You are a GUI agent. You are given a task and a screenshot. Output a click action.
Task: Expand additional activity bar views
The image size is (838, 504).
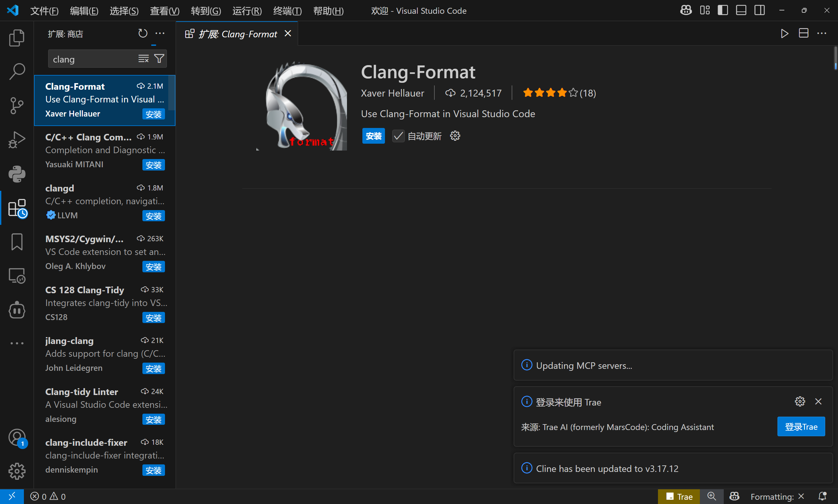click(x=17, y=343)
